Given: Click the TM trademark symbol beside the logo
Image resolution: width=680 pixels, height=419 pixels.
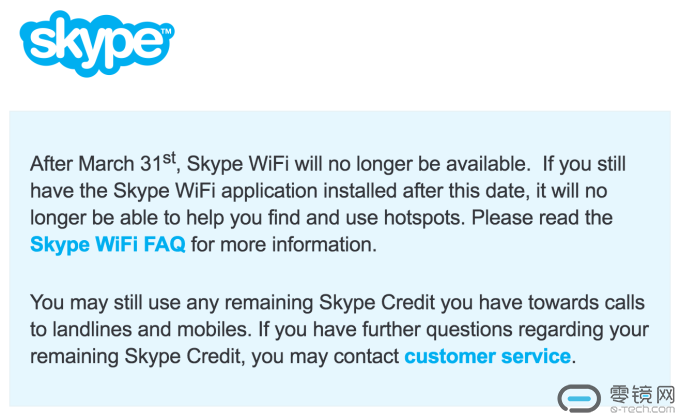Looking at the screenshot, I should 166,31.
